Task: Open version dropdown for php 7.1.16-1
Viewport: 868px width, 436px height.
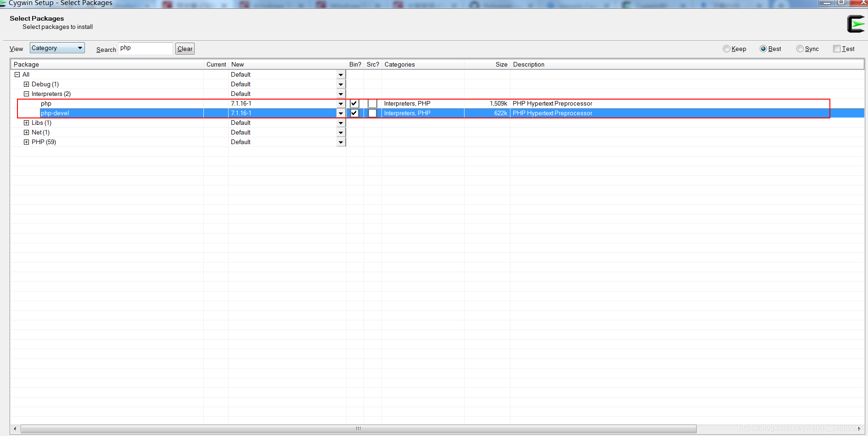Action: (341, 104)
